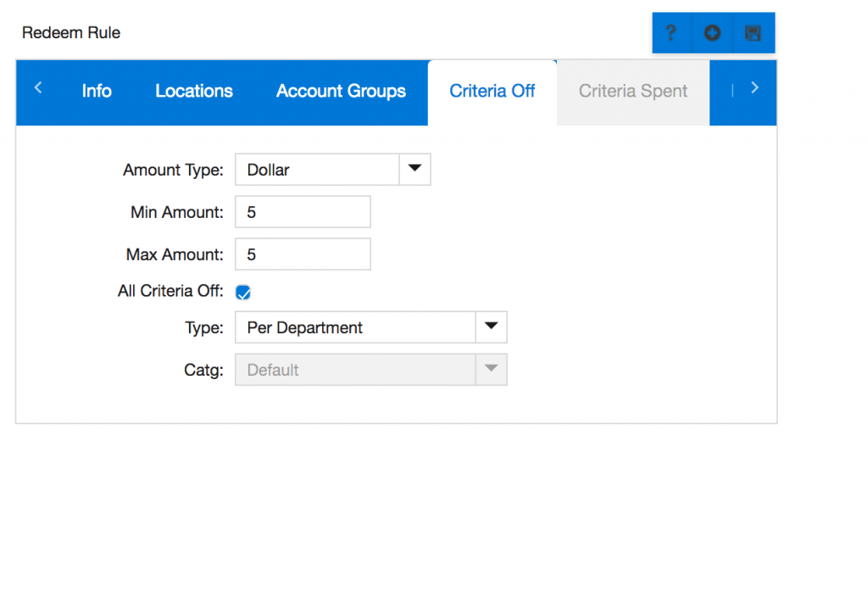Click the Min Amount input field
This screenshot has width=868, height=597.
point(303,211)
